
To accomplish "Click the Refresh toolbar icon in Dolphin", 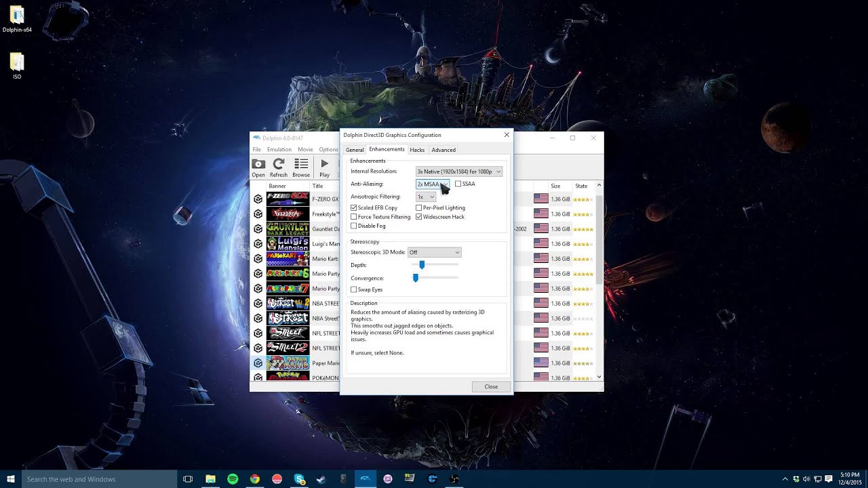I will [278, 167].
